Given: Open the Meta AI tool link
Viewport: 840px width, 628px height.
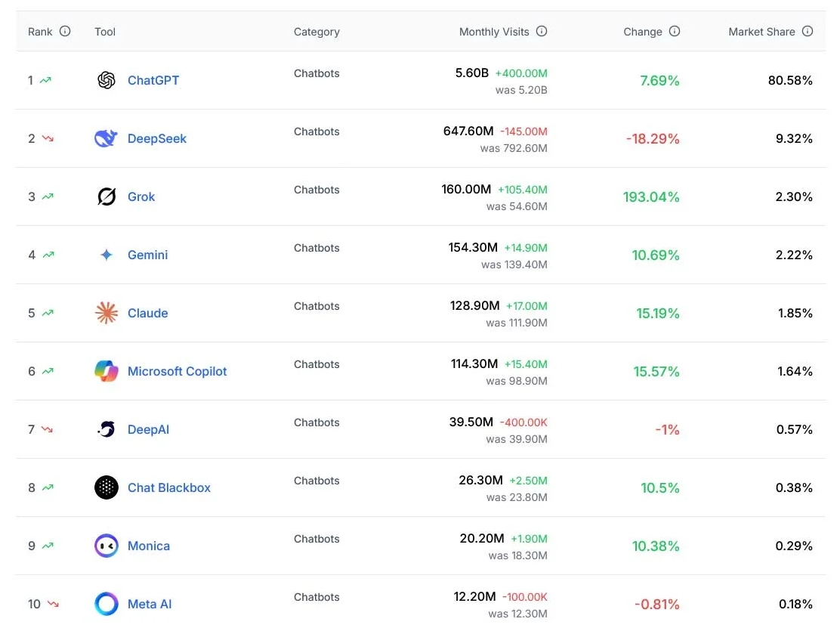Looking at the screenshot, I should (150, 604).
